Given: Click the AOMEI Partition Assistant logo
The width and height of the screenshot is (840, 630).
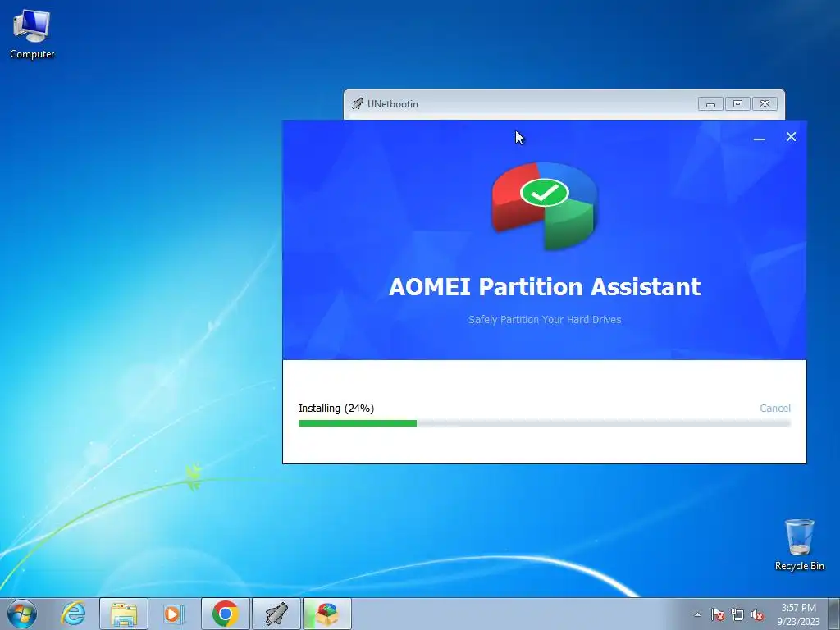Looking at the screenshot, I should tap(545, 206).
